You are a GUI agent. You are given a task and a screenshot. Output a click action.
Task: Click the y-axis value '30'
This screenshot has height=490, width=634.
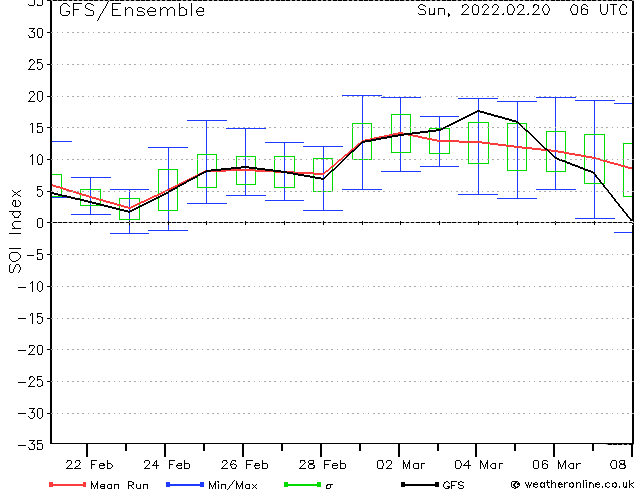click(x=36, y=33)
